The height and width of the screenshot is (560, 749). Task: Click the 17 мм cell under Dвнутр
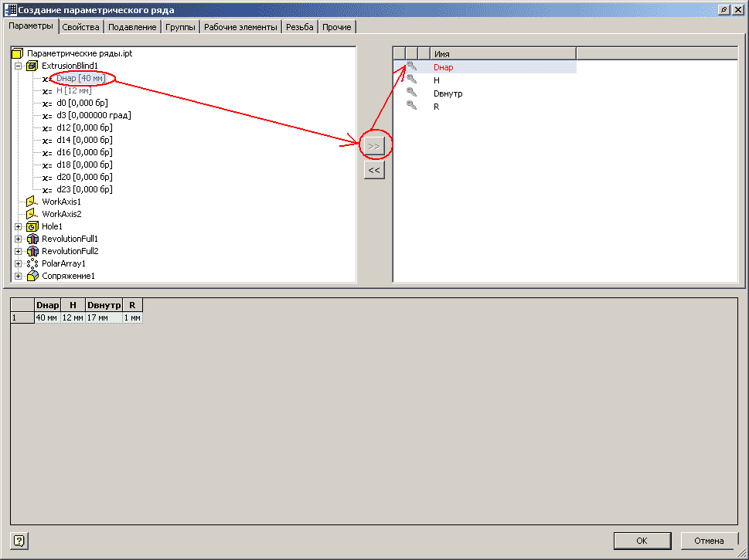click(x=104, y=317)
